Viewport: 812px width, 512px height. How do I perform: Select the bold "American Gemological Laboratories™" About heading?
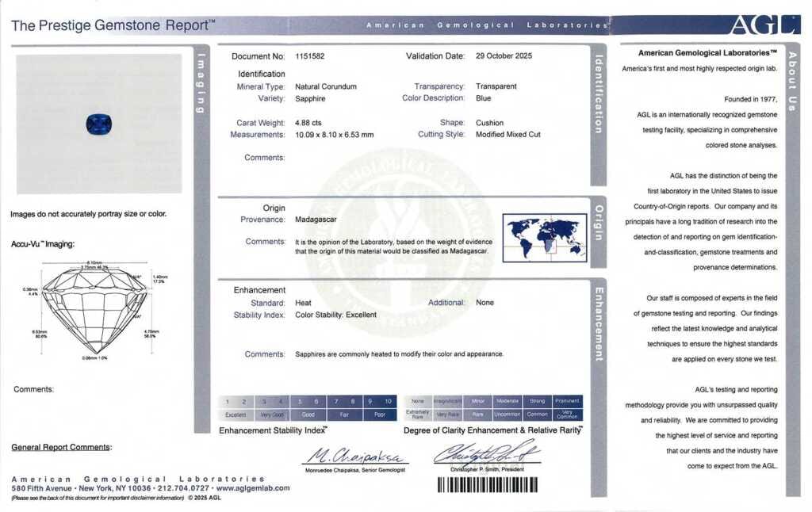(x=707, y=53)
